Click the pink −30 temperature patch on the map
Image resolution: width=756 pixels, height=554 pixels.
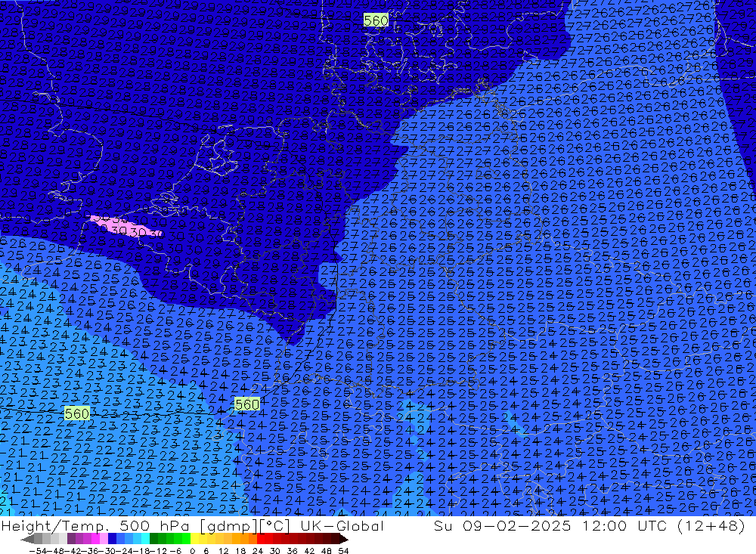coord(126,227)
